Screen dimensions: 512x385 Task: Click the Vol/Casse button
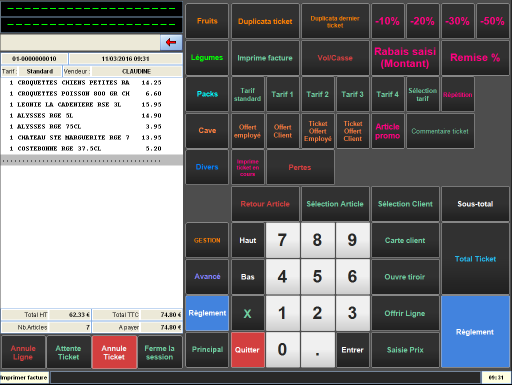tap(335, 58)
